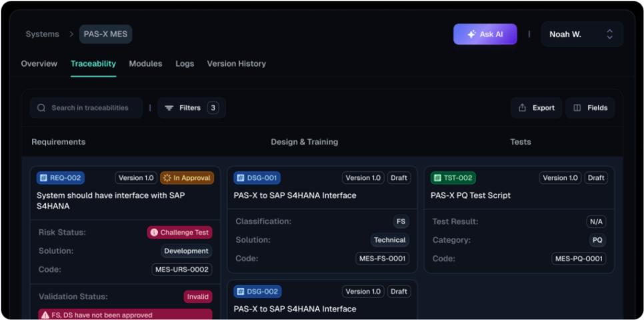Click the In Approval status badge
Screen dimensions: 644x320
pyautogui.click(x=187, y=178)
